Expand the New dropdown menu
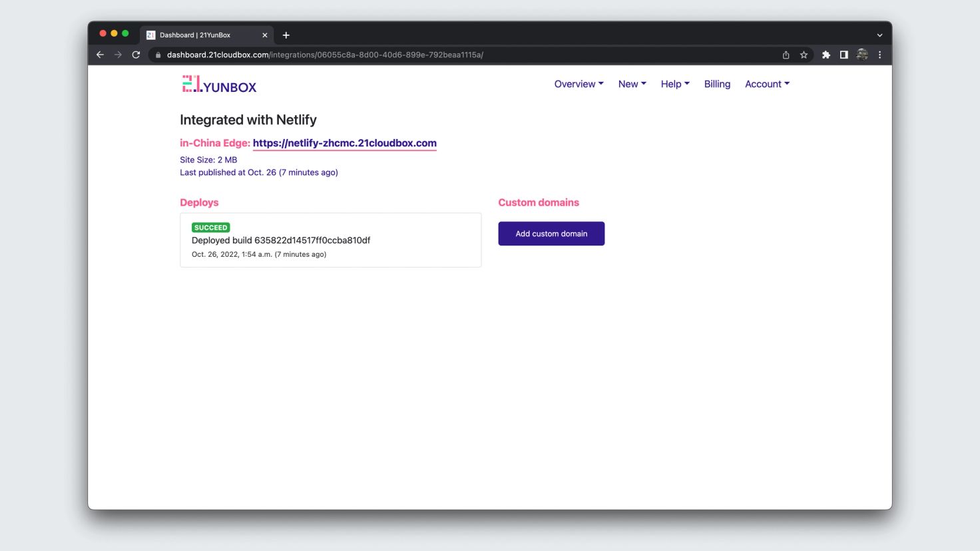 (x=632, y=84)
